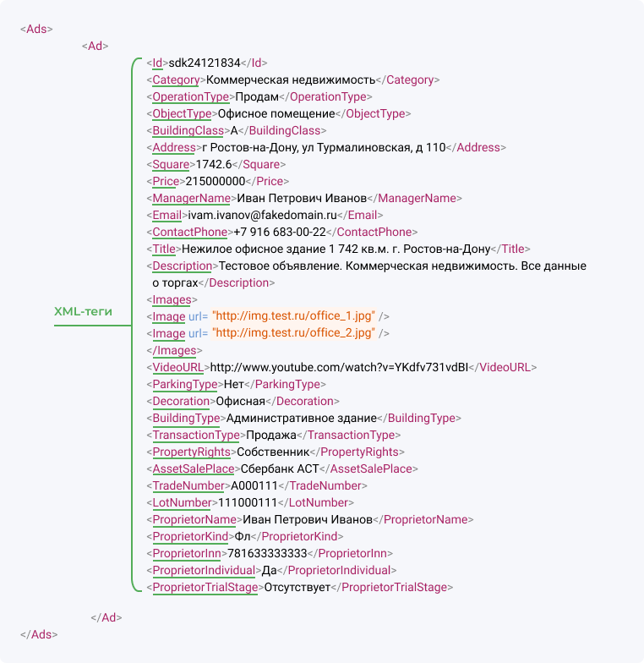
Task: Click the closing /Ads tag
Action: 39,634
